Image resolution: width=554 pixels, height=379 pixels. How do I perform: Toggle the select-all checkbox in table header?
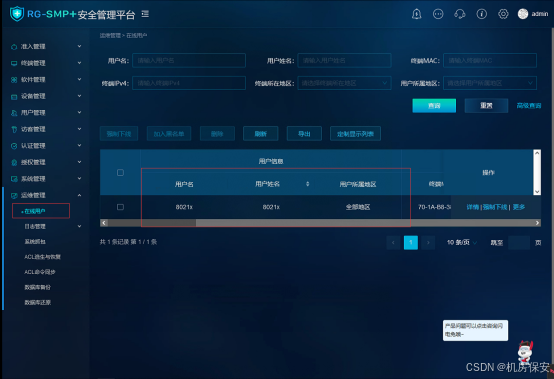pos(120,173)
